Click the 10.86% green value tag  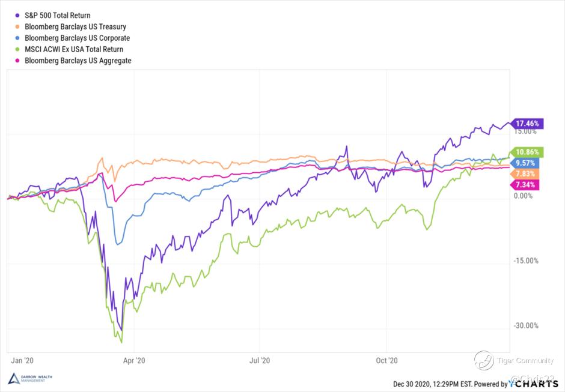(527, 152)
